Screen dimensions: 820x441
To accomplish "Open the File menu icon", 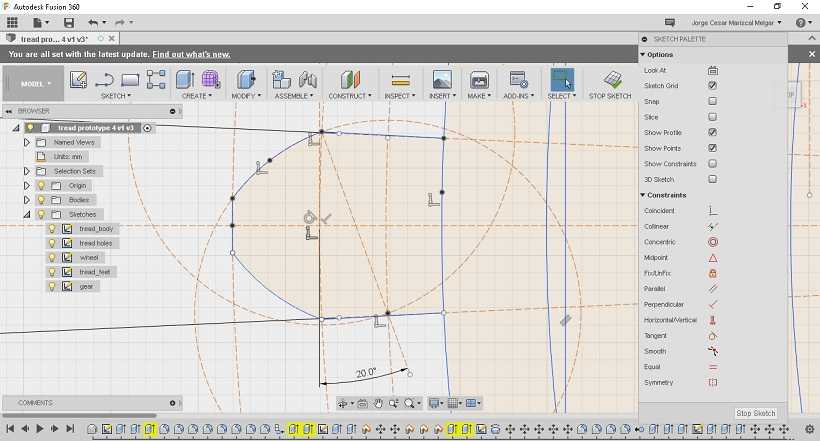I will click(x=40, y=22).
